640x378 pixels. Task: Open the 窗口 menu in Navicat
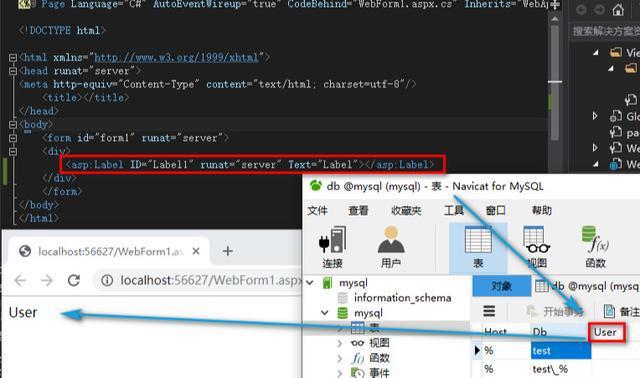[496, 211]
